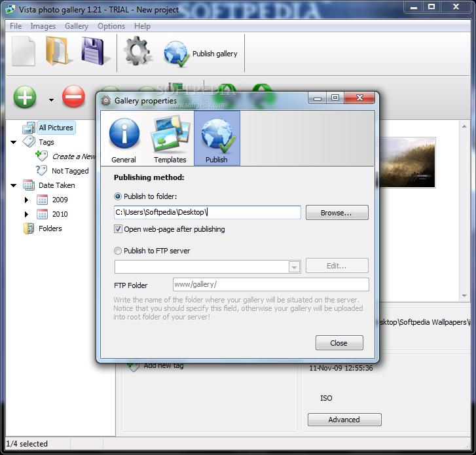Click the Edit... button for FTP server

tap(337, 266)
